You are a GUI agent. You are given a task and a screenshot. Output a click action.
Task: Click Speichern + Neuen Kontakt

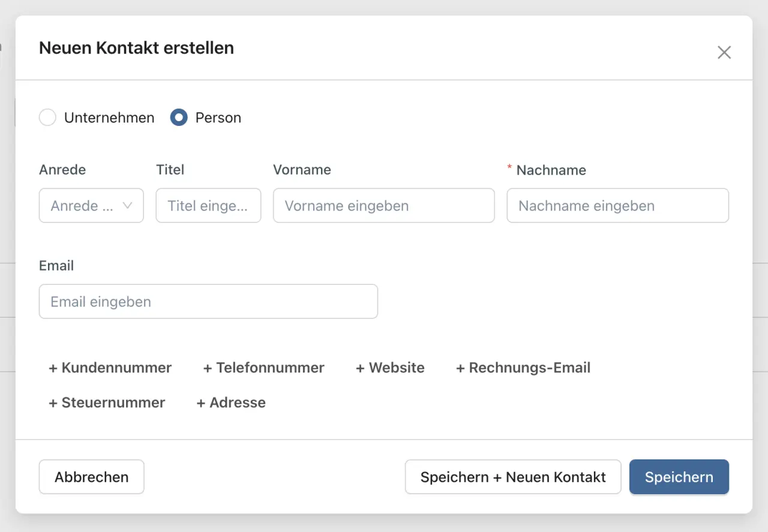click(512, 477)
